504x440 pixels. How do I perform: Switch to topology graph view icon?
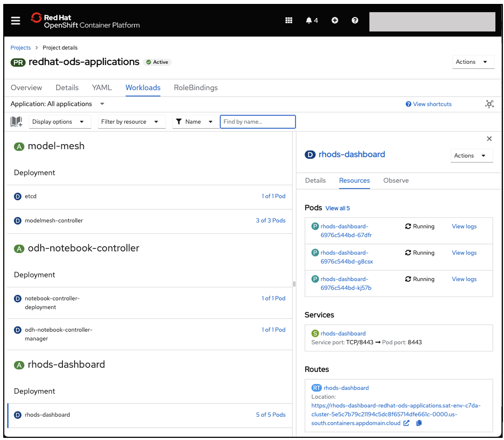click(489, 104)
